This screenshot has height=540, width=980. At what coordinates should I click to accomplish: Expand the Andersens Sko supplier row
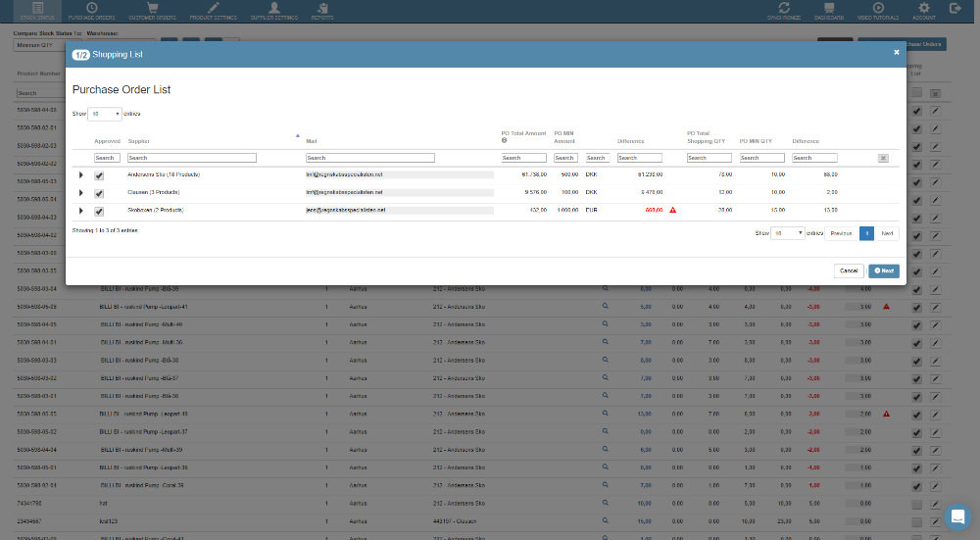coord(81,175)
